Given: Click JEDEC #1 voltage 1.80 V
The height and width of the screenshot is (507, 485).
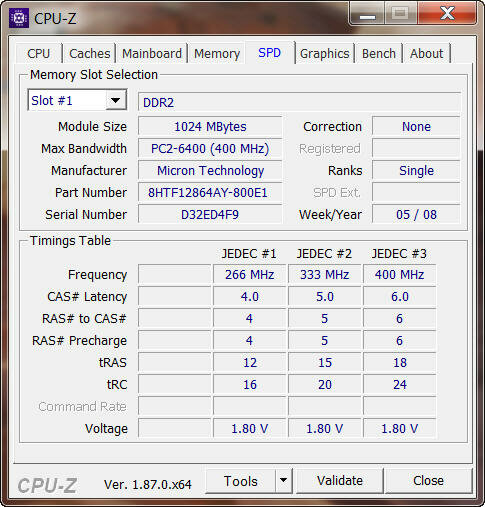Looking at the screenshot, I should (x=250, y=429).
